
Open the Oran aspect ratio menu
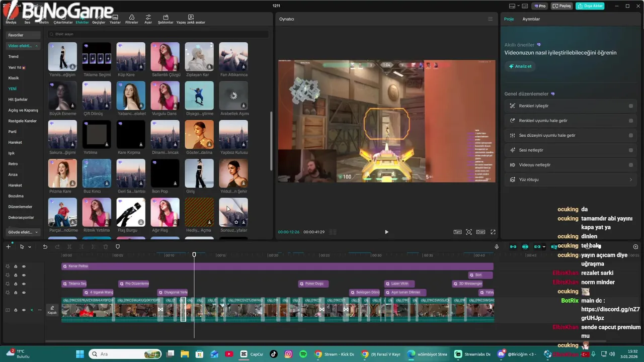click(x=480, y=232)
